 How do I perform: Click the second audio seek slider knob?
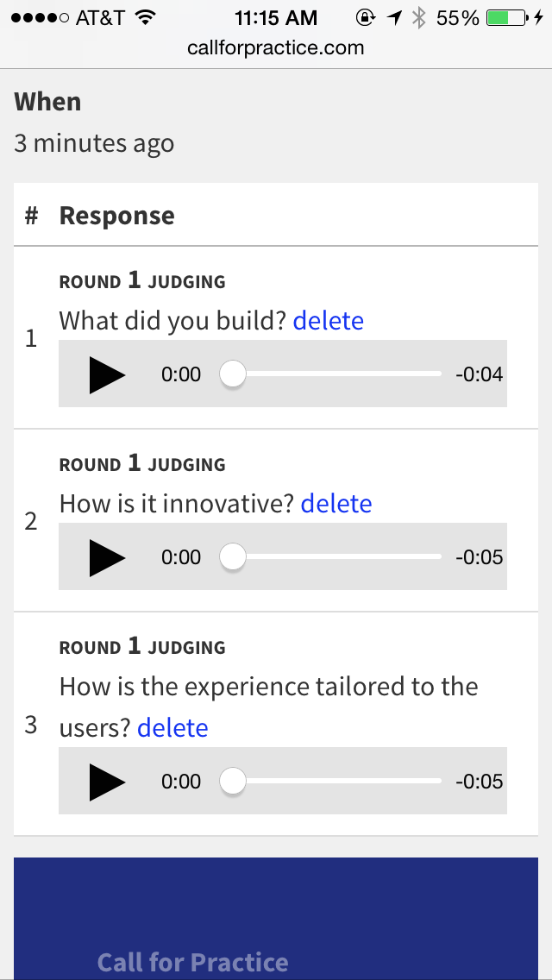coord(232,557)
